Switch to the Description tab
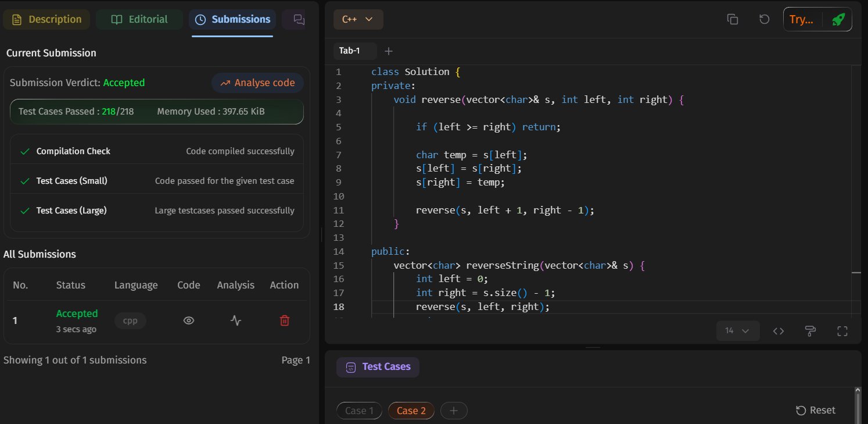Viewport: 868px width, 424px height. pyautogui.click(x=46, y=19)
